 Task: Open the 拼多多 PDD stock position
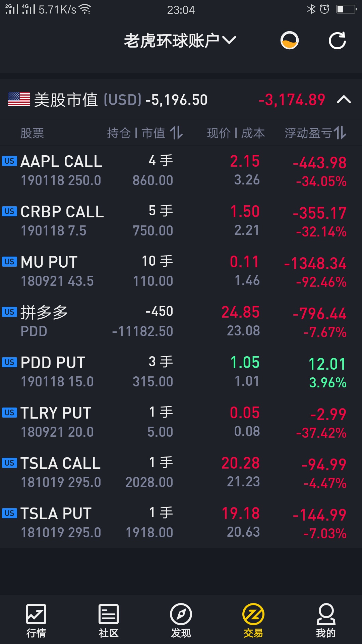pyautogui.click(x=181, y=322)
